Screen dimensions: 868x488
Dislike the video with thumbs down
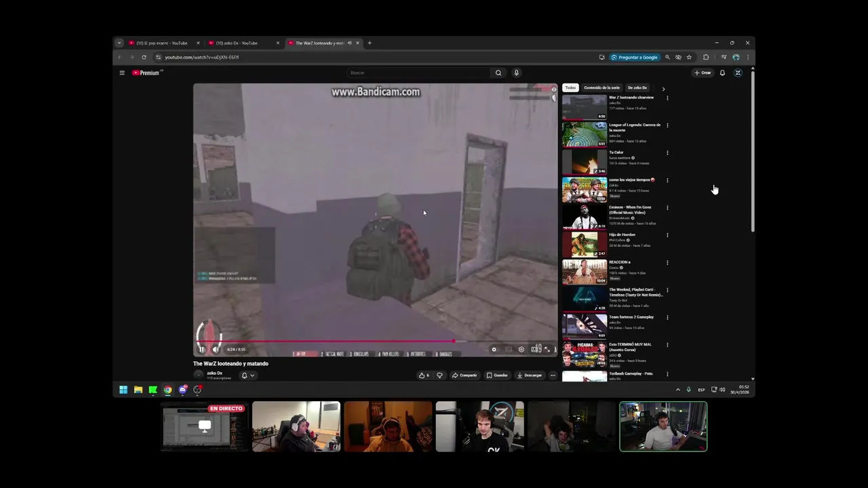(439, 375)
